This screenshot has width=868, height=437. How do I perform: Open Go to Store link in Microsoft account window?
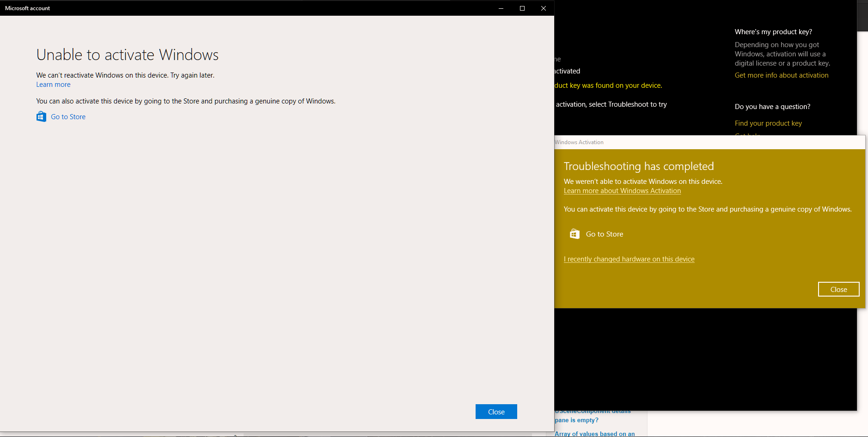[68, 117]
